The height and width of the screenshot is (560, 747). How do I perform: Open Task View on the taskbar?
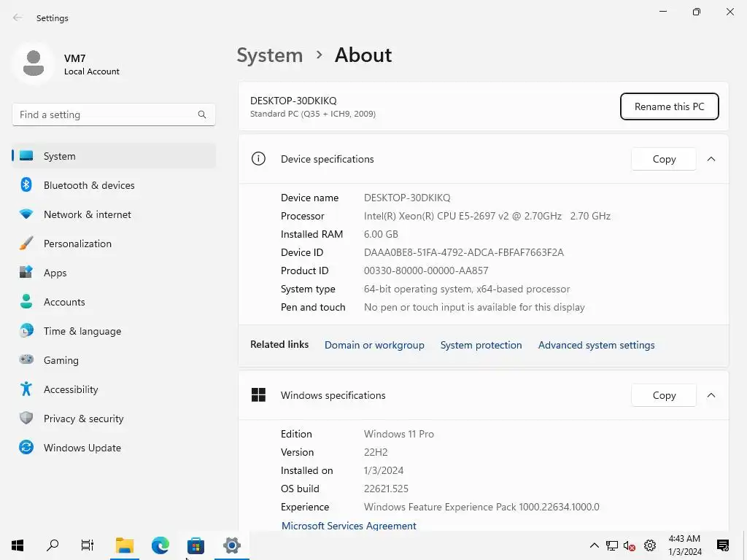(x=88, y=545)
